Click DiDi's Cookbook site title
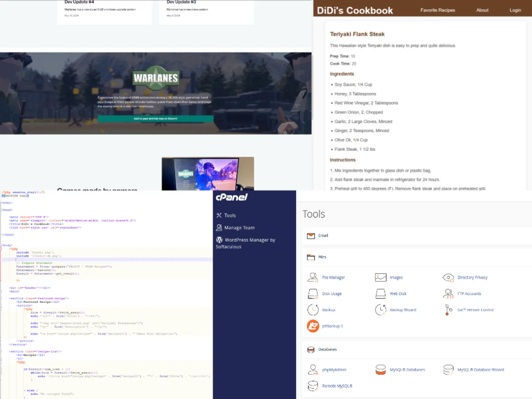This screenshot has height=399, width=532. tap(355, 10)
